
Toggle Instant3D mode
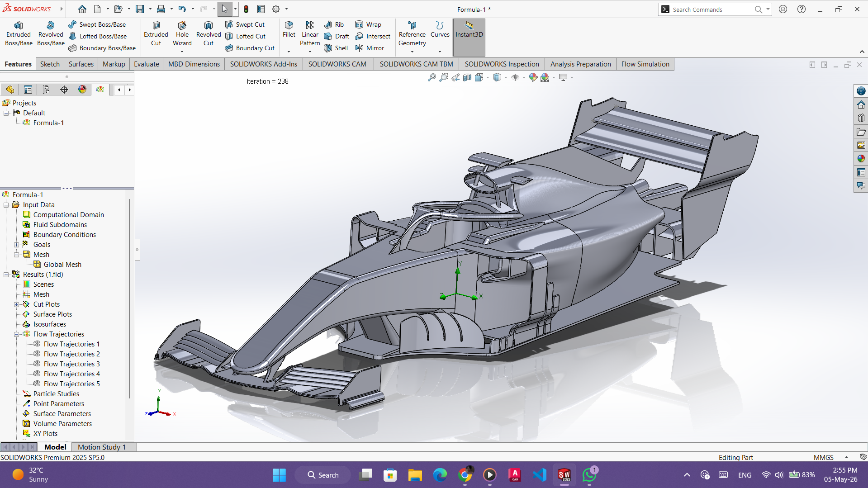tap(469, 37)
